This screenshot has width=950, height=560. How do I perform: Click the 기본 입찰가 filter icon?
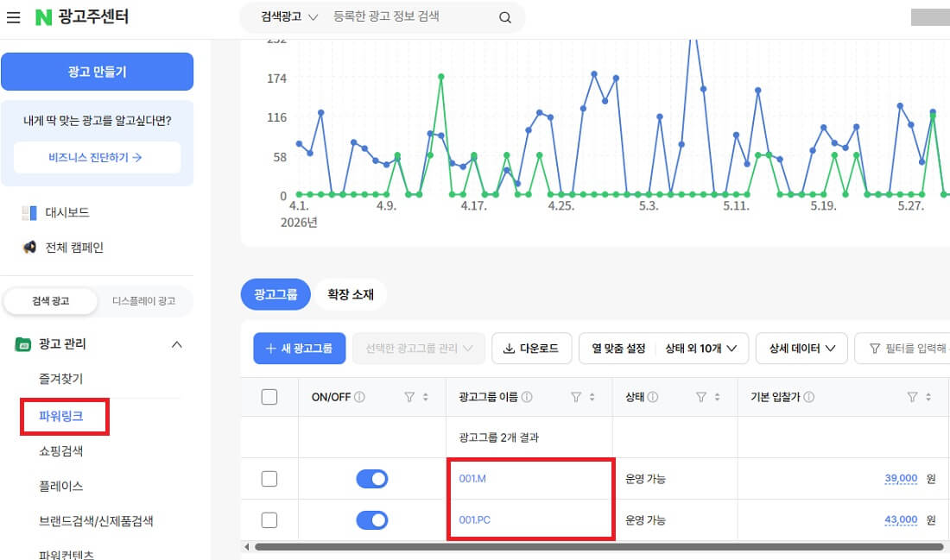[913, 397]
